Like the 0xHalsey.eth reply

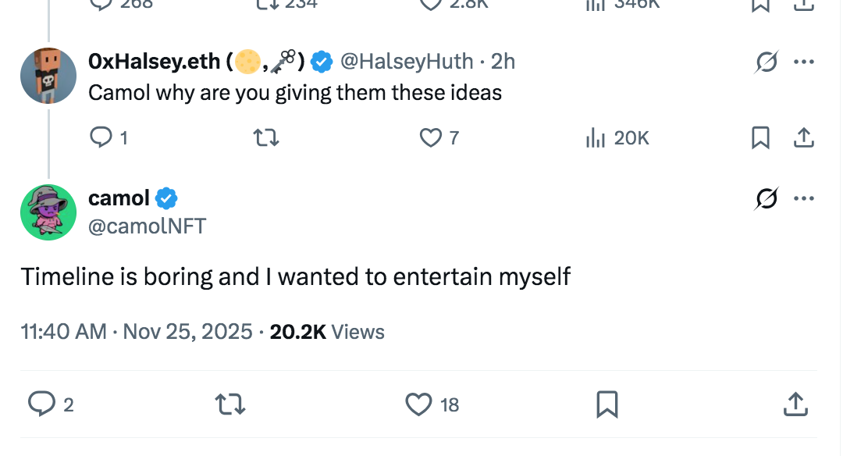431,138
